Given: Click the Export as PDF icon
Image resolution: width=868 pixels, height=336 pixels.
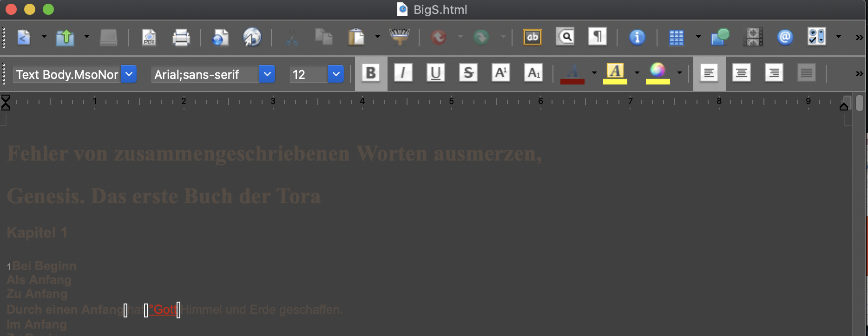Looking at the screenshot, I should tap(149, 37).
